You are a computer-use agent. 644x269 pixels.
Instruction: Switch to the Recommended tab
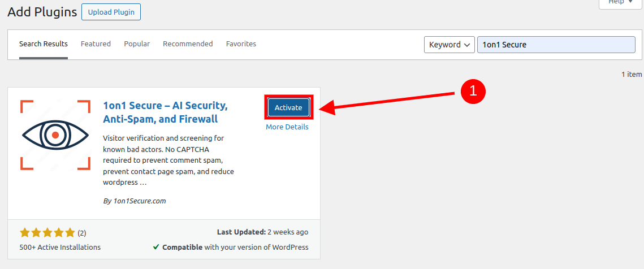click(188, 44)
